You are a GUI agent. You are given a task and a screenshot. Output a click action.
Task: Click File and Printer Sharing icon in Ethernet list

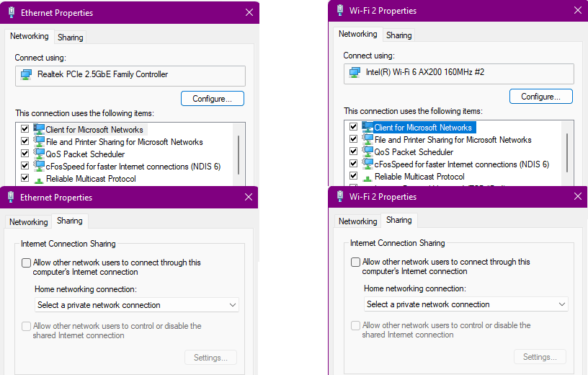[39, 141]
